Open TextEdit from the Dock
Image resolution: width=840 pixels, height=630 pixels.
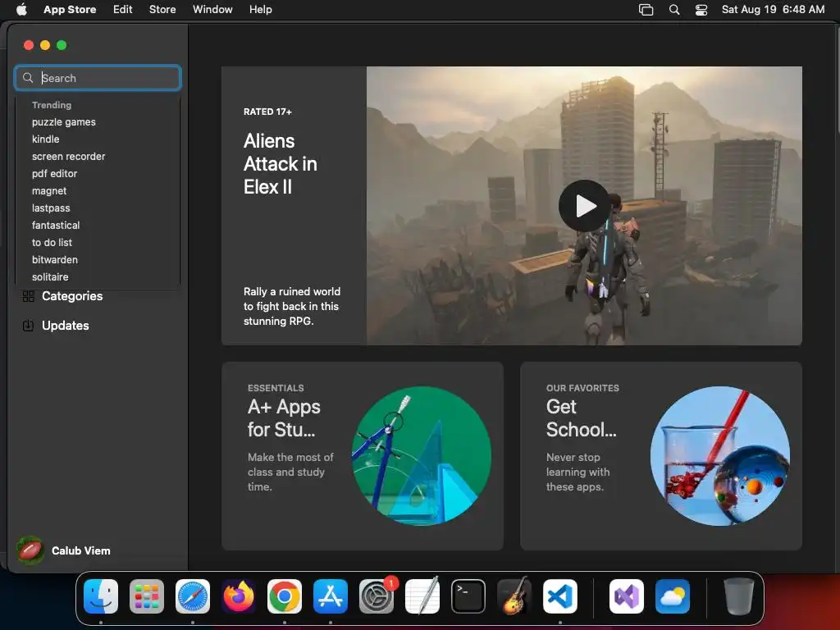pos(422,596)
